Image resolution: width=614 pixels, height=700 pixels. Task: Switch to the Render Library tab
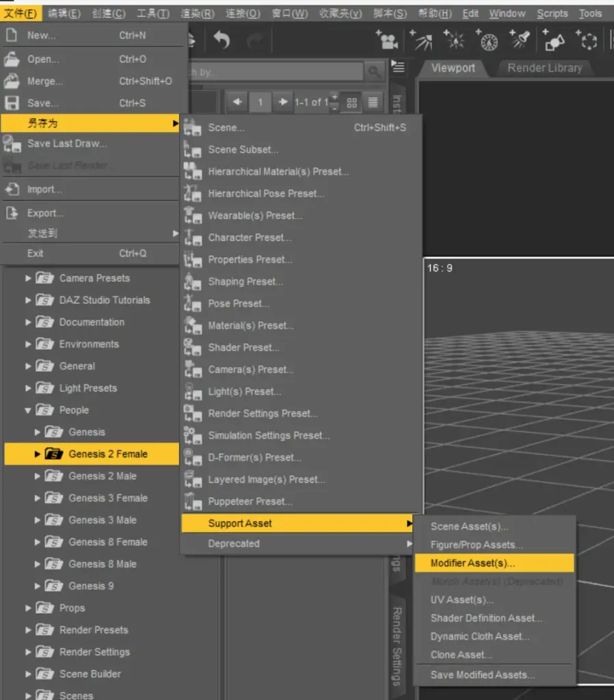545,68
